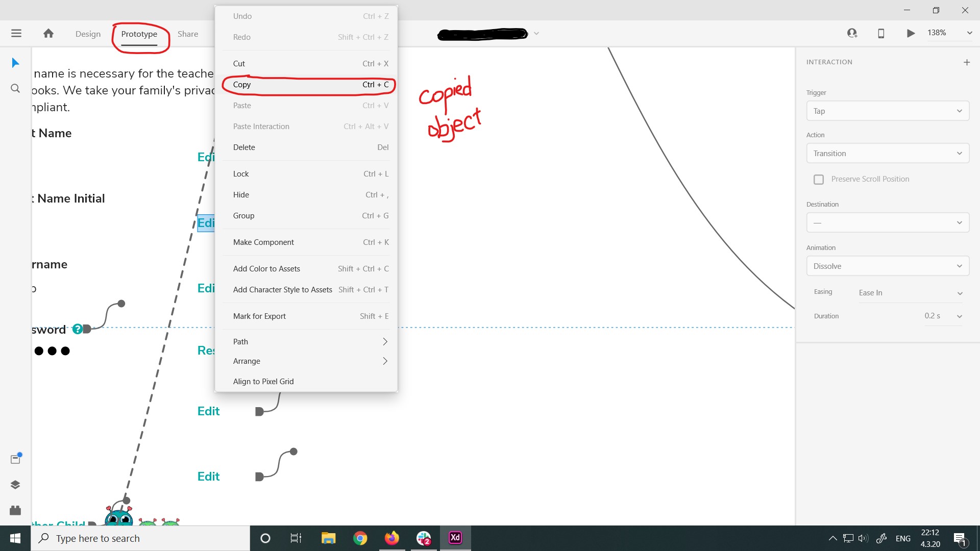Image resolution: width=980 pixels, height=551 pixels.
Task: Open Mobile Preview via phone icon
Action: [x=880, y=33]
